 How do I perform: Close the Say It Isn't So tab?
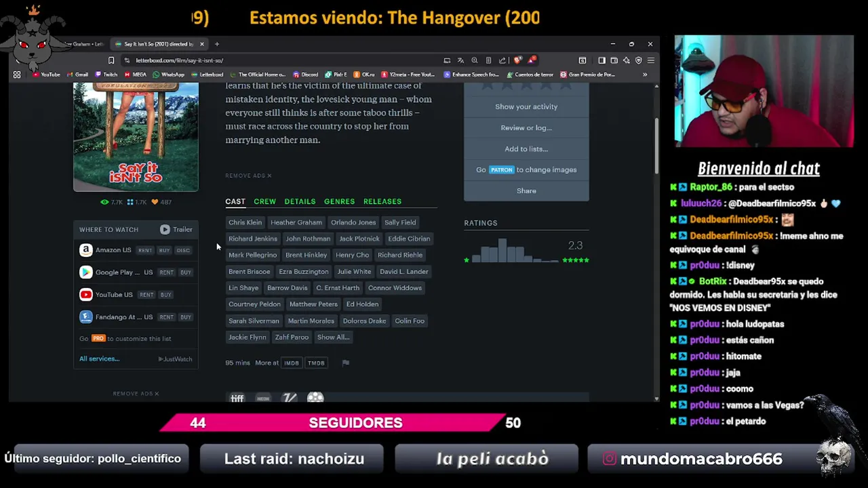tap(201, 44)
